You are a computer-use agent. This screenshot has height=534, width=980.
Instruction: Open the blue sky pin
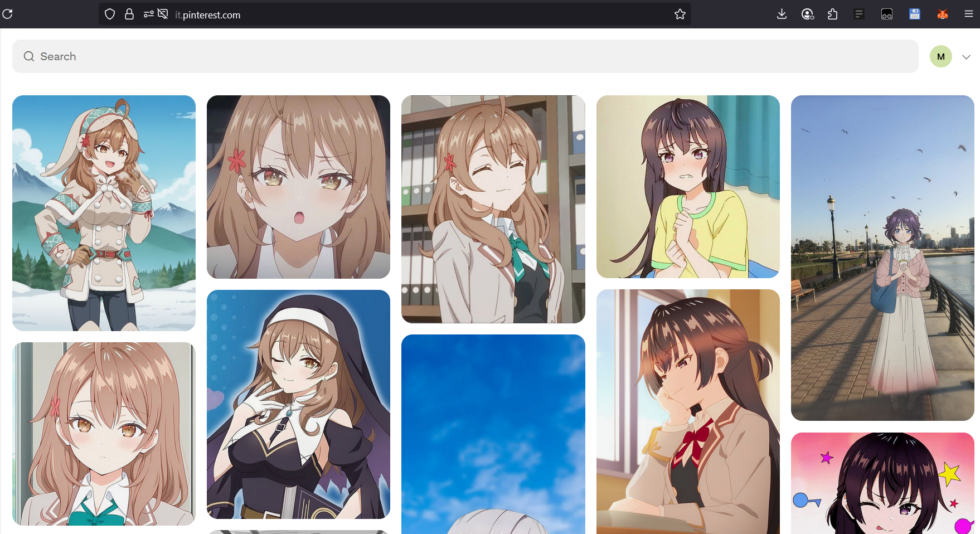[493, 434]
